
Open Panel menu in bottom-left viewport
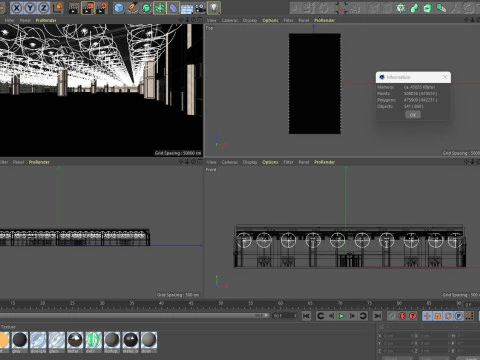(x=18, y=162)
